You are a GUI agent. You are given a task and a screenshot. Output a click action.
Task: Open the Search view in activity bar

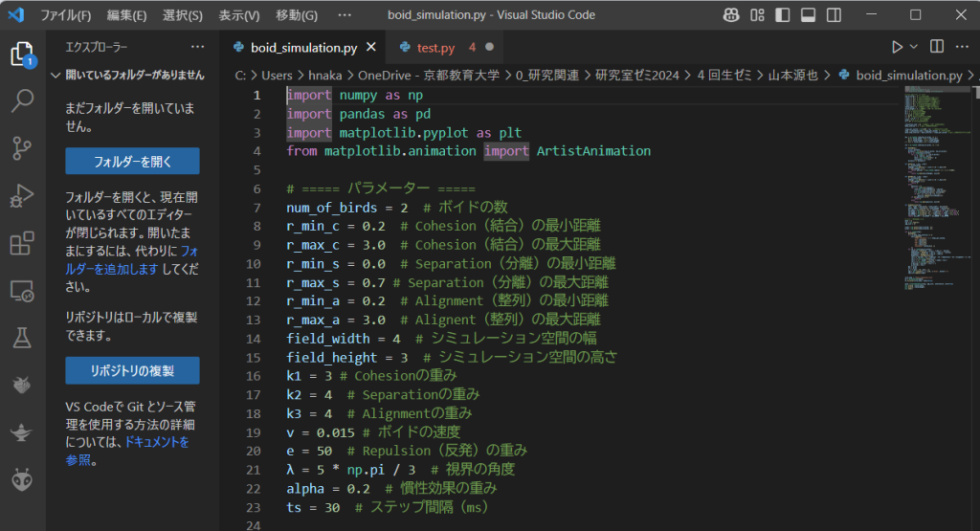(x=22, y=100)
